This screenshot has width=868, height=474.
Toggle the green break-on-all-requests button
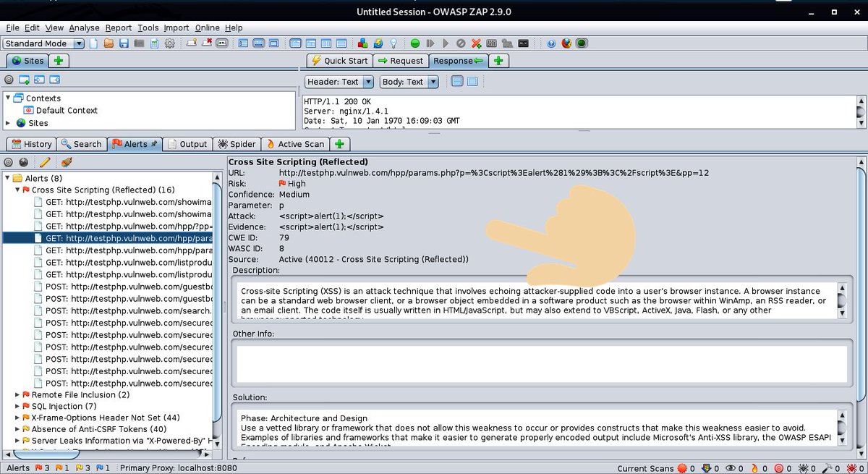[415, 43]
